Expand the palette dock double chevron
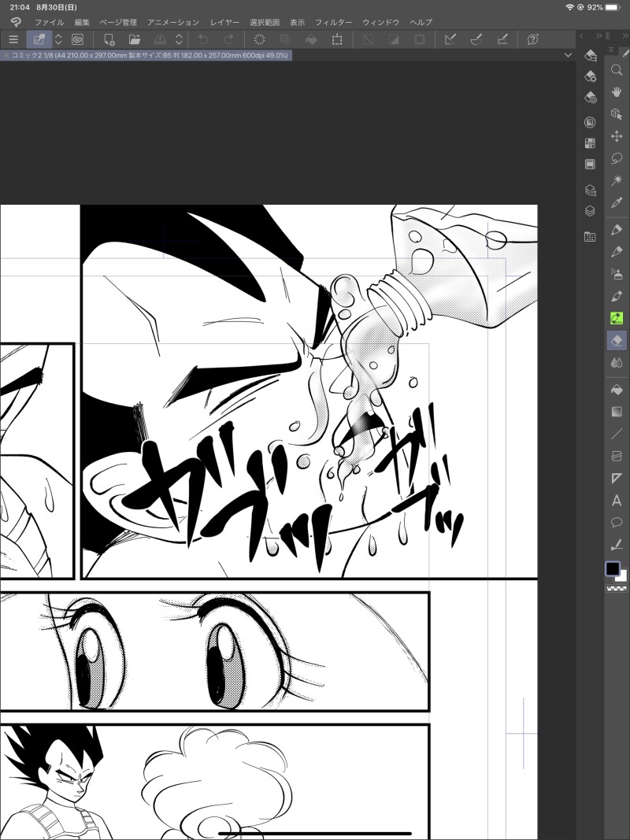 point(598,36)
